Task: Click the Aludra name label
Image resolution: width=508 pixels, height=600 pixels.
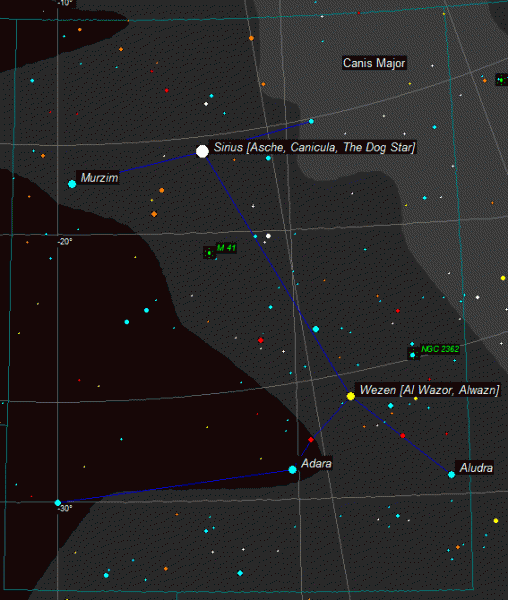Action: [476, 468]
